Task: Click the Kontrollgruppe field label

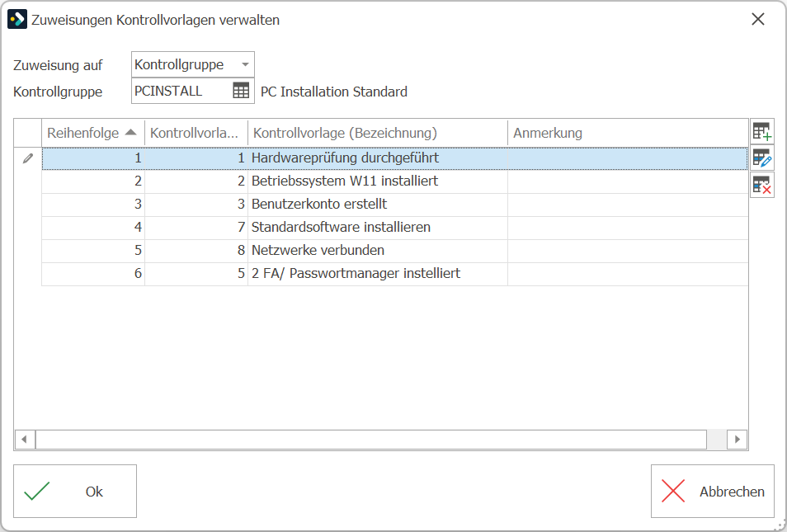Action: coord(58,92)
